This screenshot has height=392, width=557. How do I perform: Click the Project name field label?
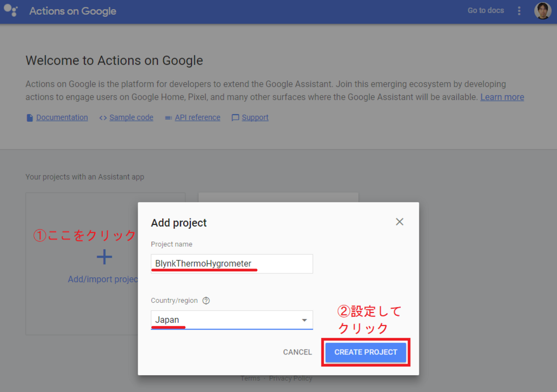coord(171,244)
